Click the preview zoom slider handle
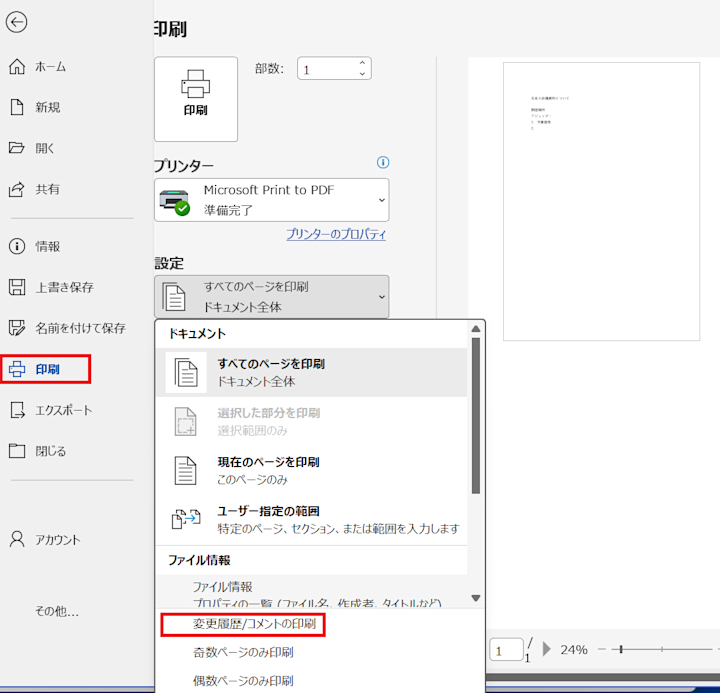This screenshot has height=693, width=720. pos(621,649)
